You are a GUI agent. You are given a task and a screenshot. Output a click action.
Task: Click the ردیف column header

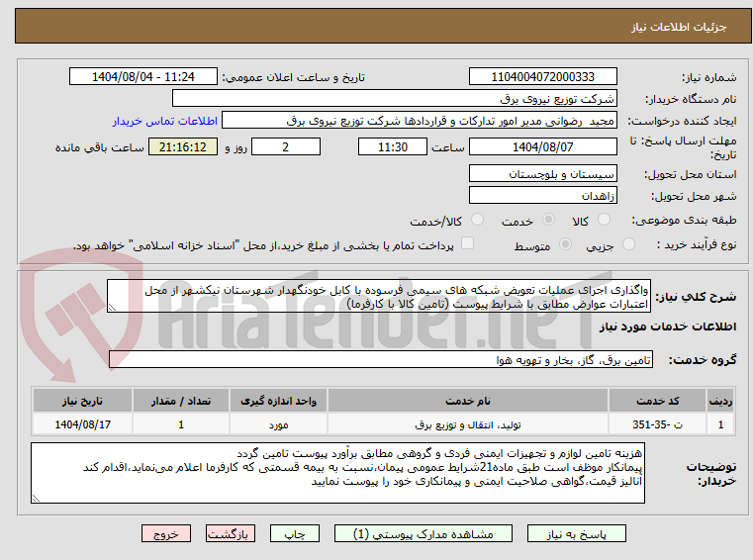[720, 401]
